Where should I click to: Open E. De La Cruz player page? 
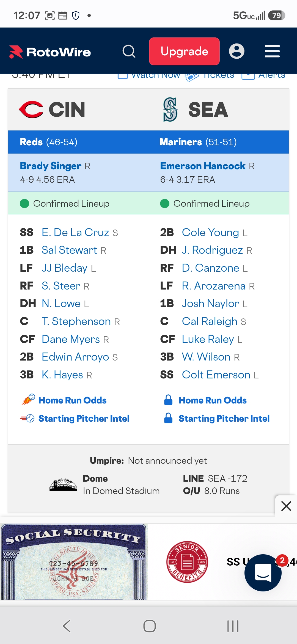pyautogui.click(x=75, y=232)
